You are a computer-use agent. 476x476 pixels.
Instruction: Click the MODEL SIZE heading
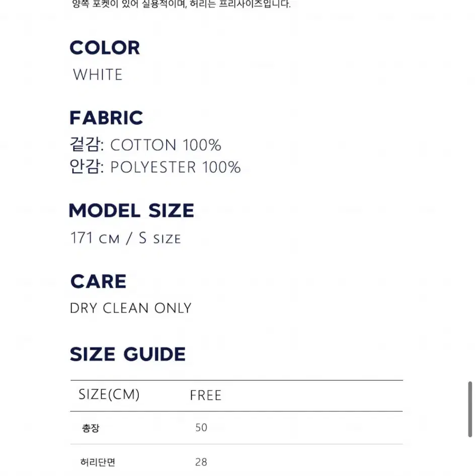click(x=132, y=211)
